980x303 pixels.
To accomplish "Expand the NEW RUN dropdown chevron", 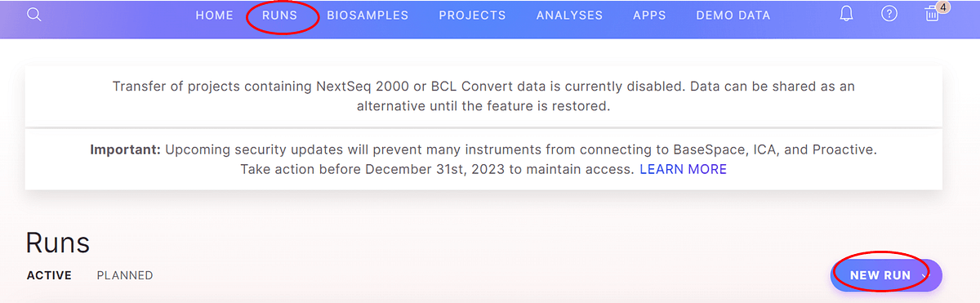I will click(926, 275).
